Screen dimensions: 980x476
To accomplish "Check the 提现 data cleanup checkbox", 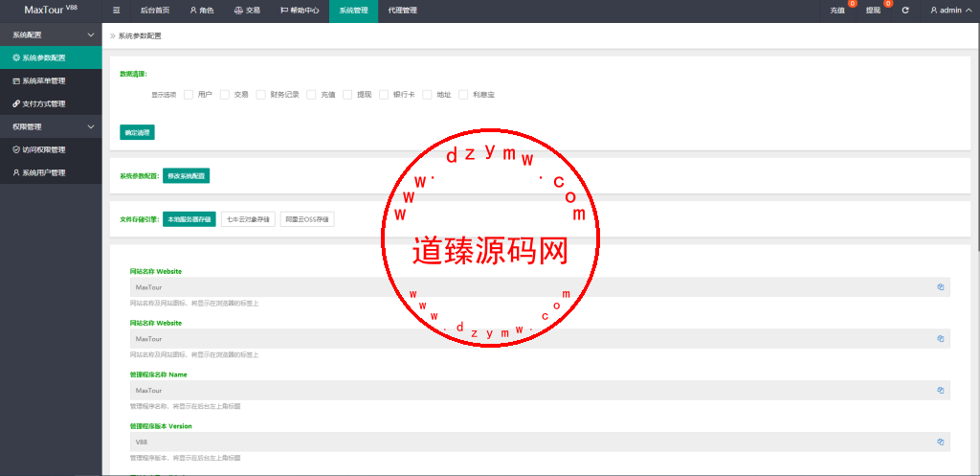I will pos(347,95).
